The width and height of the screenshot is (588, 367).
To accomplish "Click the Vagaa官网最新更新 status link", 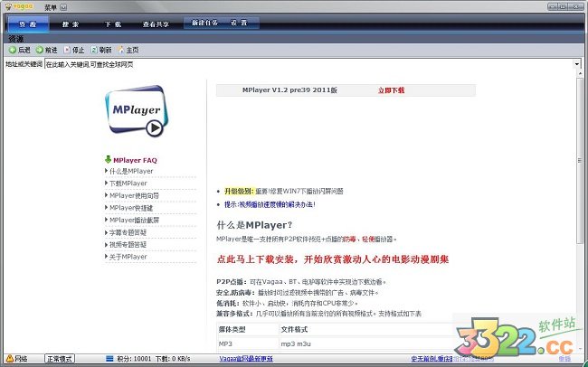I will pos(246,359).
